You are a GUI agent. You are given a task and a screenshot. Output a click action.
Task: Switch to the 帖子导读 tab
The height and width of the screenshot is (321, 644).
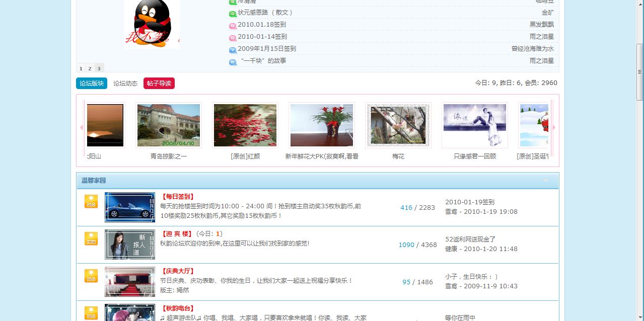159,84
